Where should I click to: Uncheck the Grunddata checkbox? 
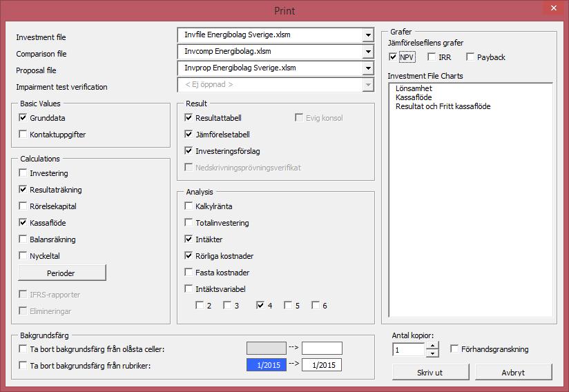23,117
